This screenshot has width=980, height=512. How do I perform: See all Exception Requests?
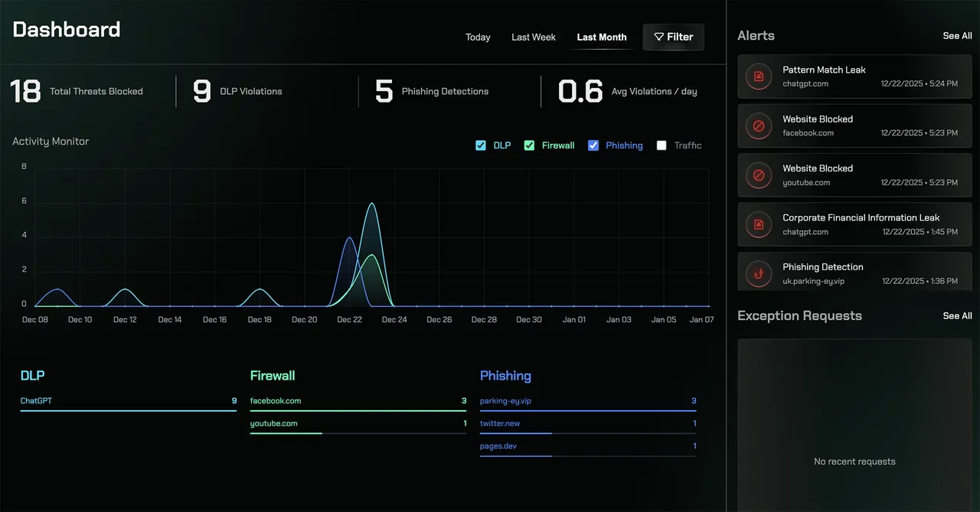click(x=957, y=316)
